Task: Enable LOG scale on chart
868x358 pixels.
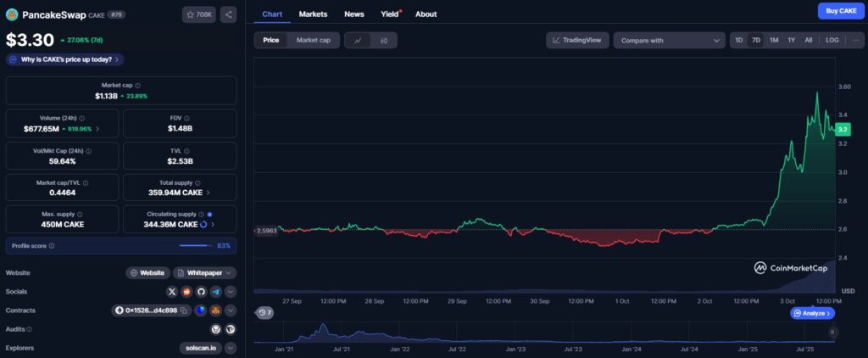Action: [x=832, y=40]
